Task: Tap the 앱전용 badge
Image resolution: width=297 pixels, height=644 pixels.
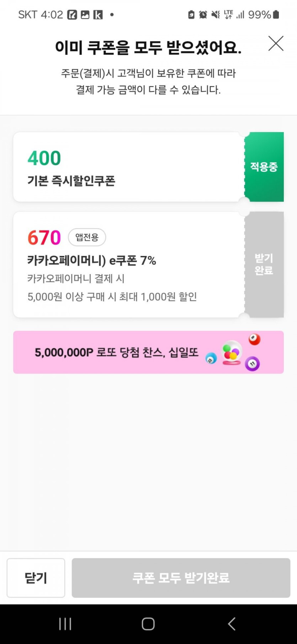Action: (87, 237)
